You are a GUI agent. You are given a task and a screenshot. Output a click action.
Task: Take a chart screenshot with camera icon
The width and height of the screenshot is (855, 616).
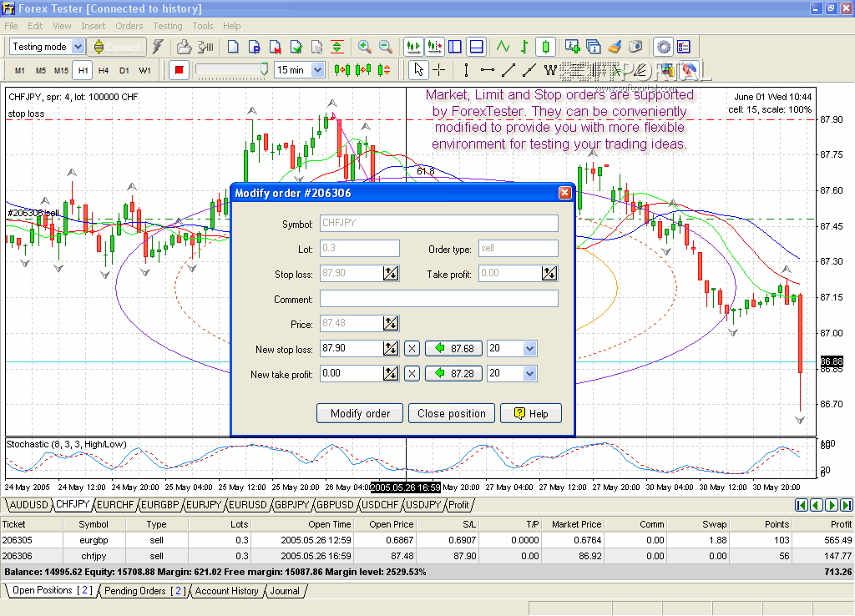click(635, 47)
